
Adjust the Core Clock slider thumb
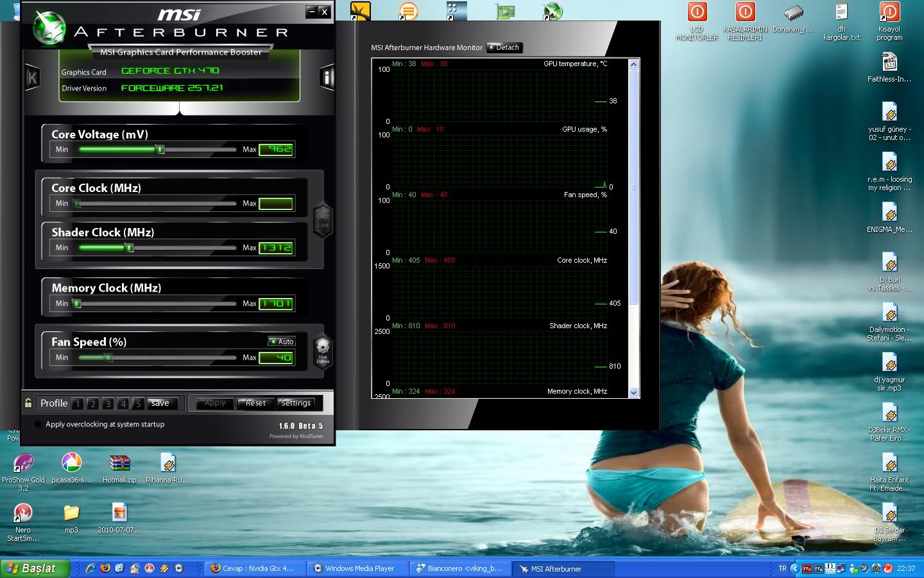point(78,204)
